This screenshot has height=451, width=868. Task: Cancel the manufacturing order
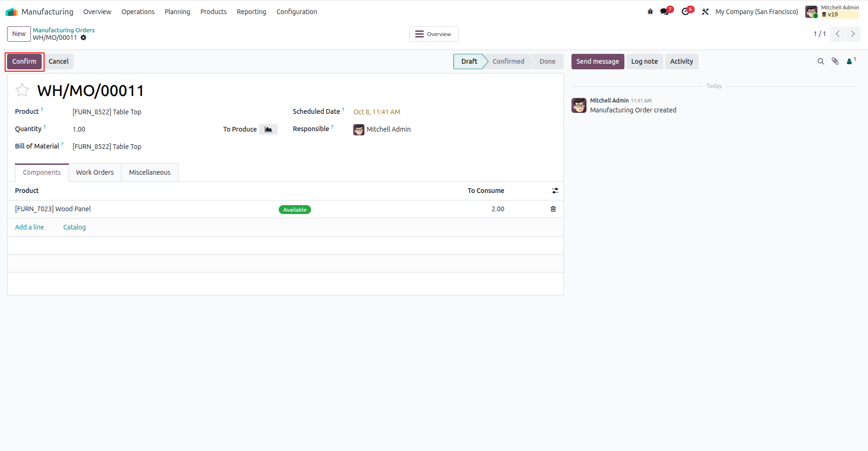pyautogui.click(x=59, y=61)
